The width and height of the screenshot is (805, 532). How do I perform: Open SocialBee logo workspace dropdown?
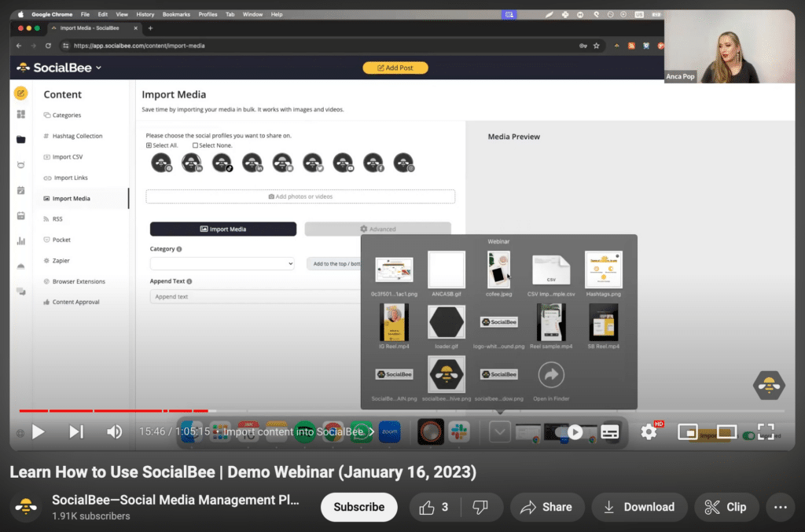coord(59,68)
